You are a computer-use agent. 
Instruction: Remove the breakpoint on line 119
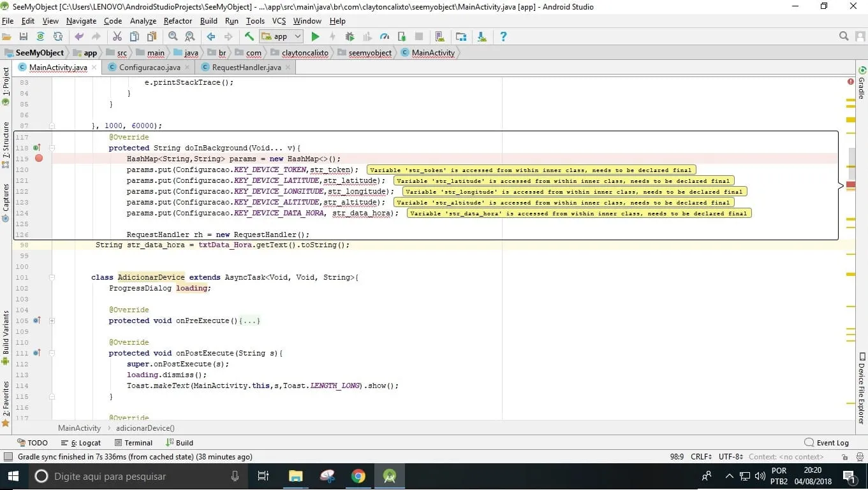click(39, 159)
